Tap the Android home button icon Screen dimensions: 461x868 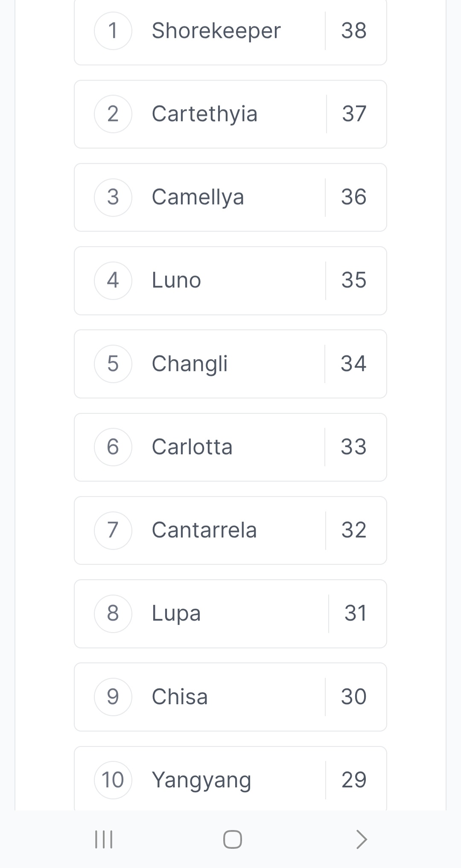pos(233,839)
